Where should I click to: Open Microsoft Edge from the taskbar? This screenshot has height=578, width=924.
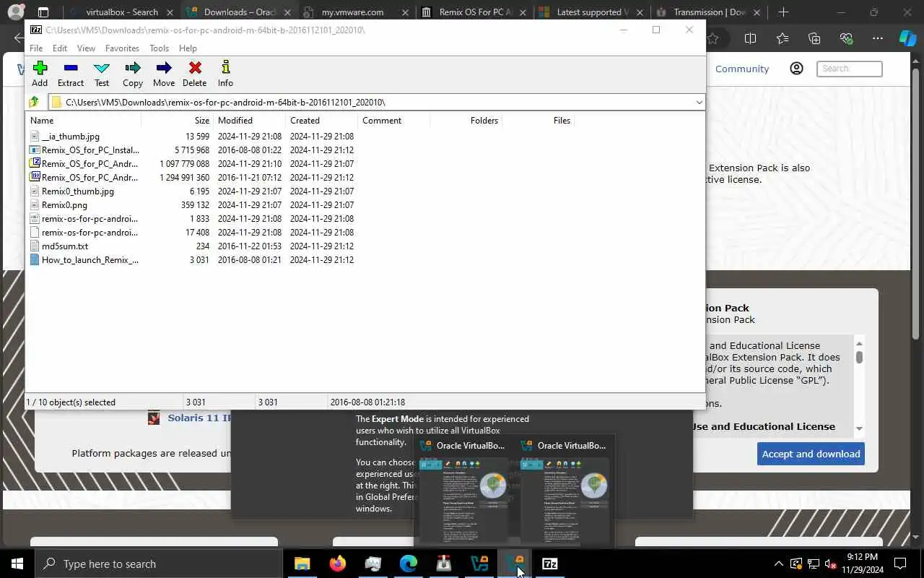pyautogui.click(x=408, y=564)
